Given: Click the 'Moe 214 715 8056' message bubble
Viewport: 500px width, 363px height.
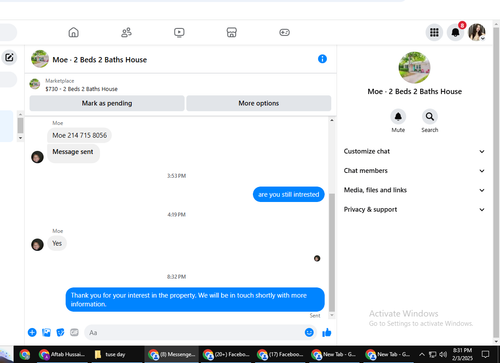Looking at the screenshot, I should tap(79, 135).
